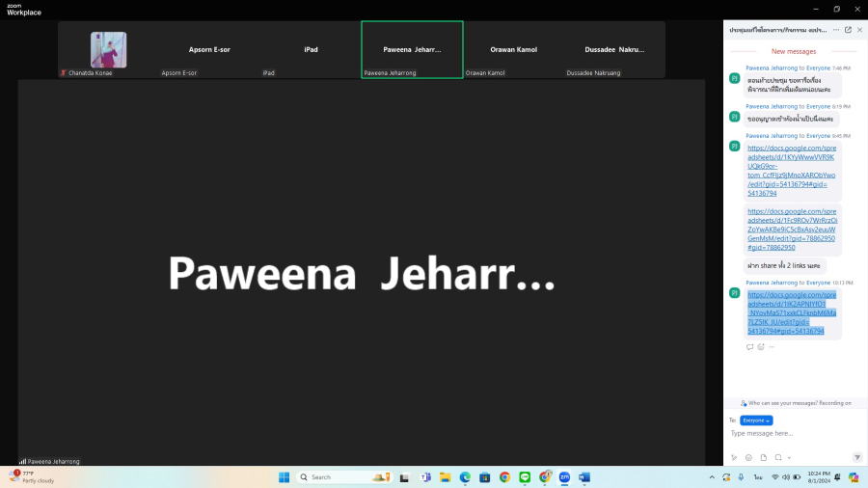
Task: Open the second Chrome profile icon in the taskbar
Action: pos(545,477)
